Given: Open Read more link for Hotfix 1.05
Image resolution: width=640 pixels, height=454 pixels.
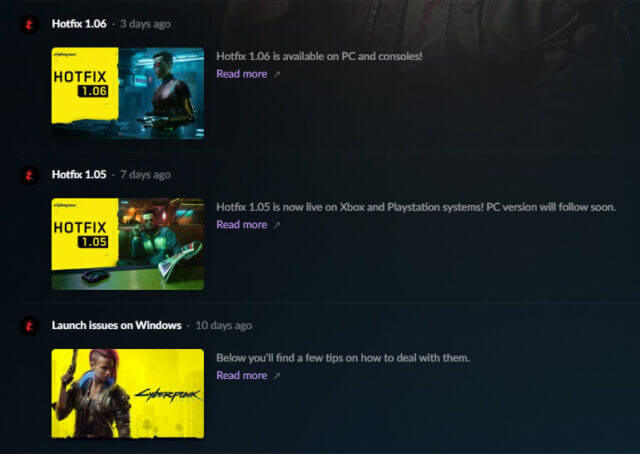Looking at the screenshot, I should (x=242, y=225).
